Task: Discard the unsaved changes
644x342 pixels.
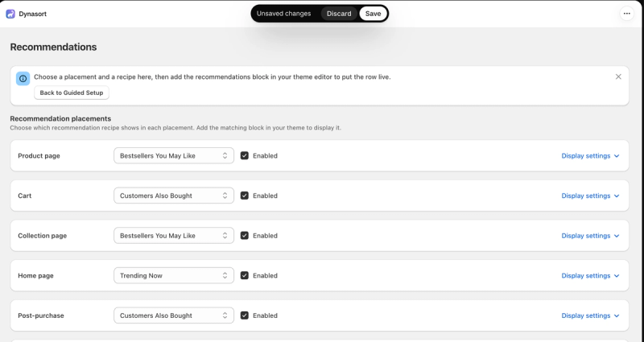Action: coord(339,14)
